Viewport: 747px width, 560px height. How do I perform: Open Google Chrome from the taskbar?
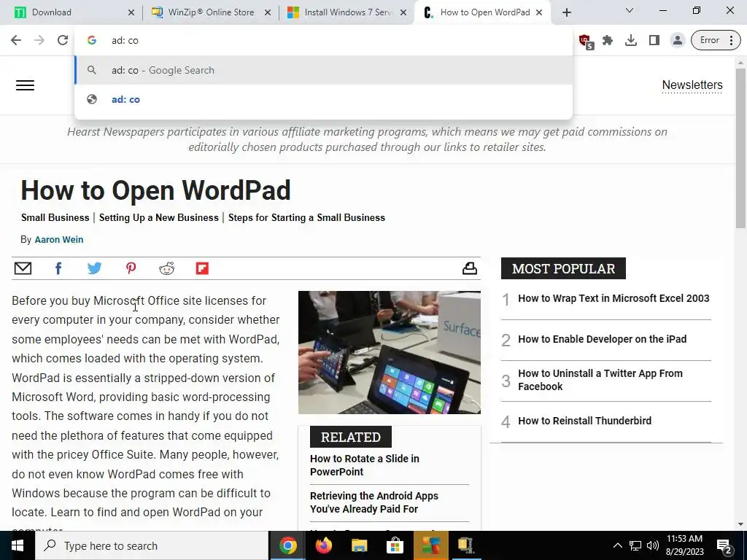[x=287, y=545]
